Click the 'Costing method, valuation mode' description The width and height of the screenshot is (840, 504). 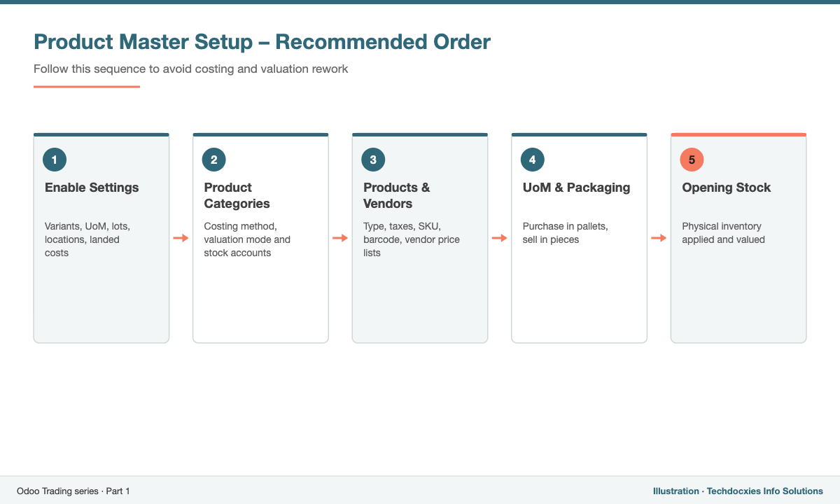point(247,239)
